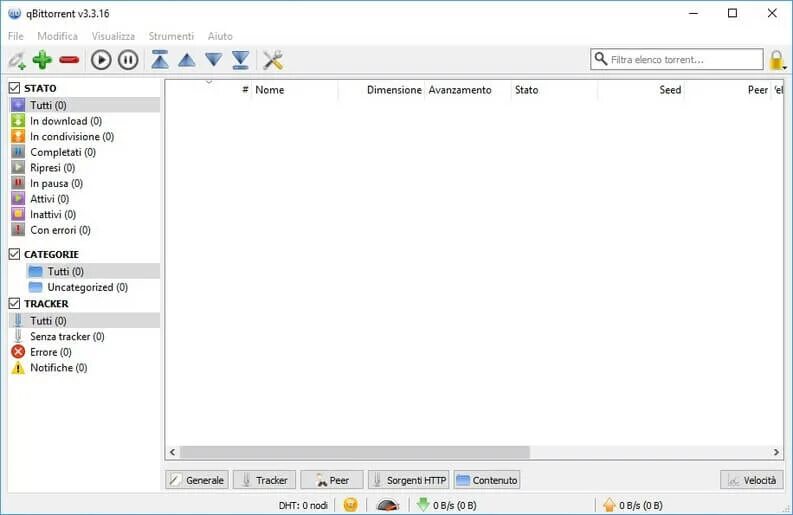Click the yellow padlock lock icon
This screenshot has width=793, height=515.
[x=776, y=60]
